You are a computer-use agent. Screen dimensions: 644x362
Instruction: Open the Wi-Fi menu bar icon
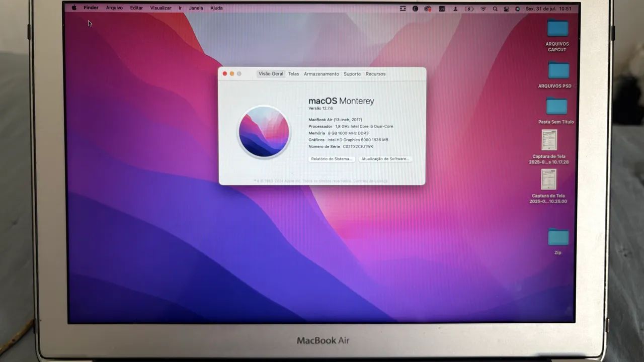(x=483, y=9)
